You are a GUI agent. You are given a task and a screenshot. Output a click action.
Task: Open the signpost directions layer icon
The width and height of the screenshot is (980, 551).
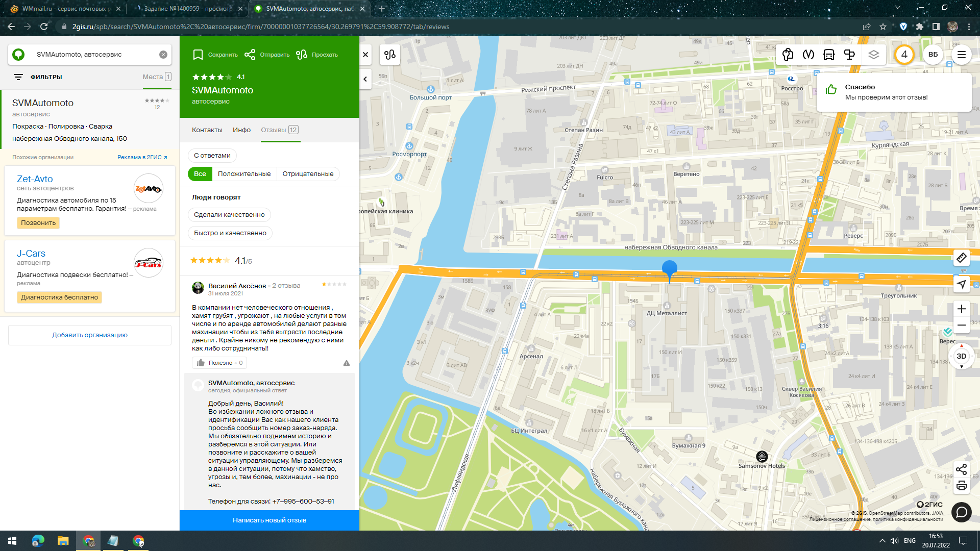tap(849, 55)
